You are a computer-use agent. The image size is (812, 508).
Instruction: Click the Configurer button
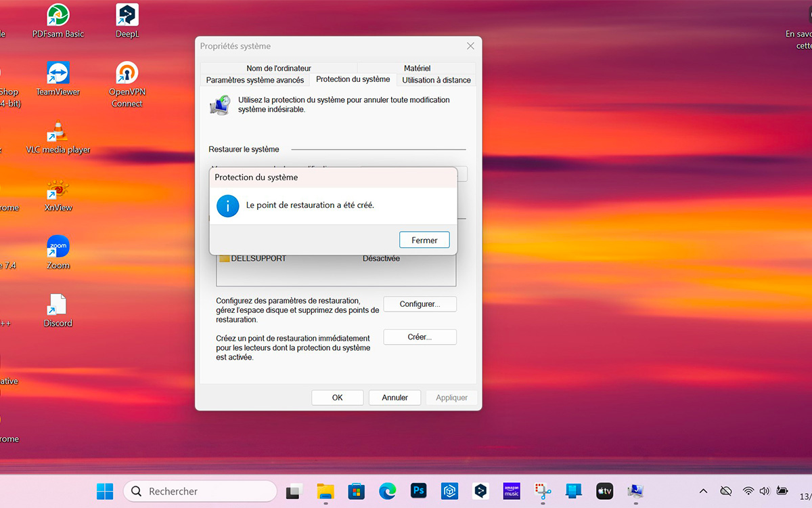pyautogui.click(x=420, y=303)
